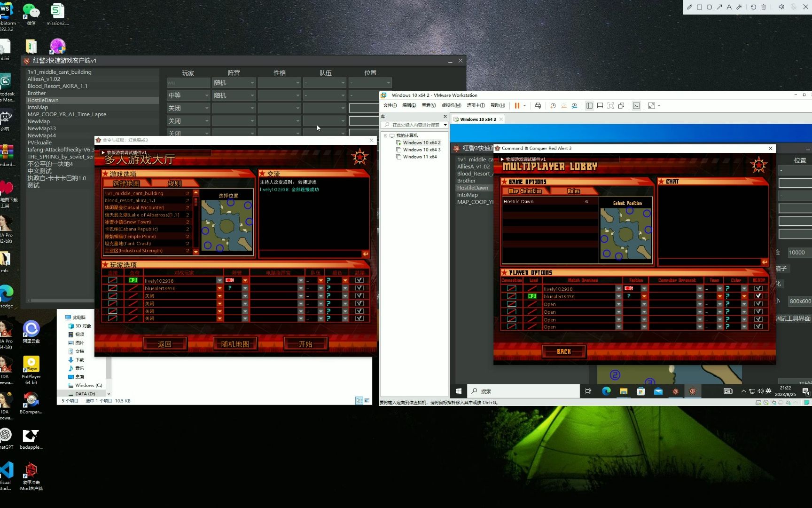Click the undo arrow in annotation toolbar

click(x=753, y=7)
